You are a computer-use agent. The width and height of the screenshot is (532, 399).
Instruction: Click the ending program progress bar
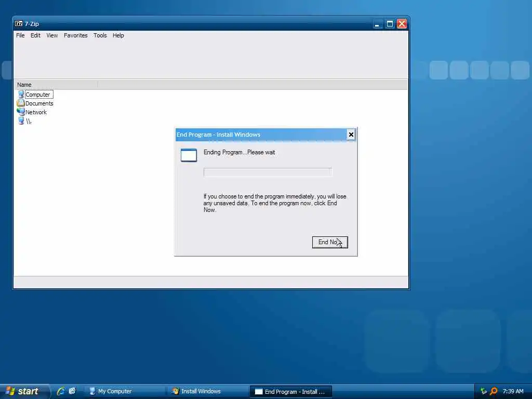coord(268,172)
